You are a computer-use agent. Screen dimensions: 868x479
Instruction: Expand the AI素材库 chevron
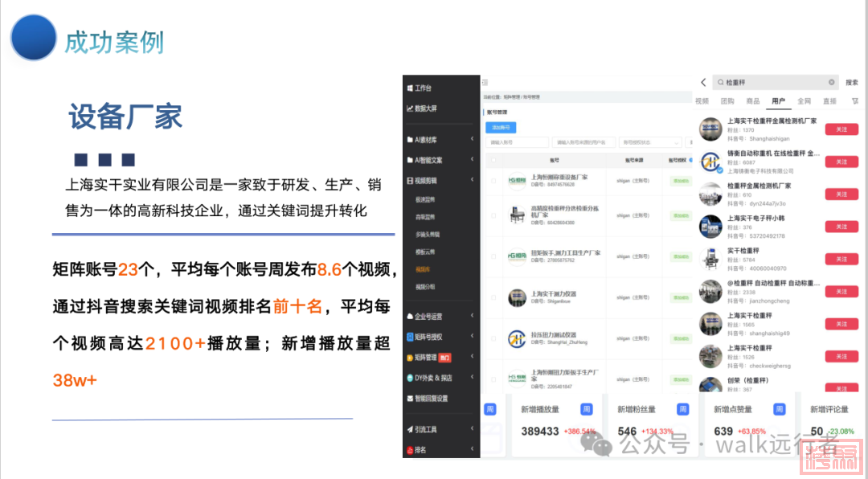[473, 139]
